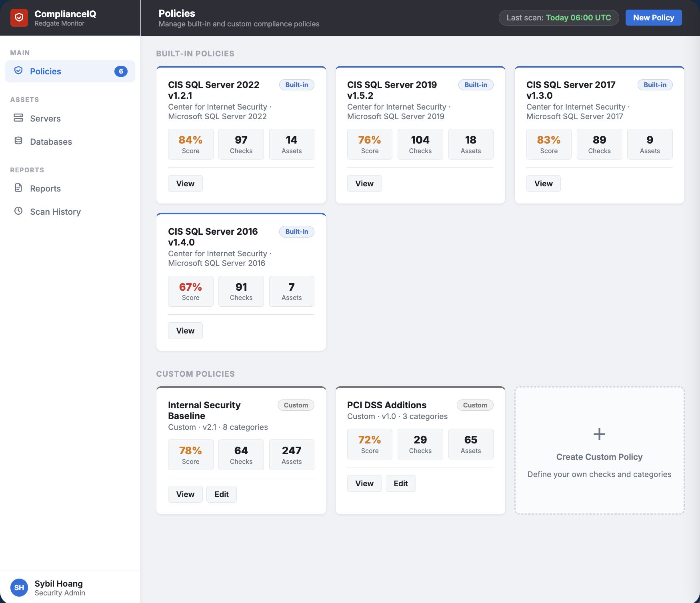Click the New Policy button
The width and height of the screenshot is (700, 603).
pos(653,17)
